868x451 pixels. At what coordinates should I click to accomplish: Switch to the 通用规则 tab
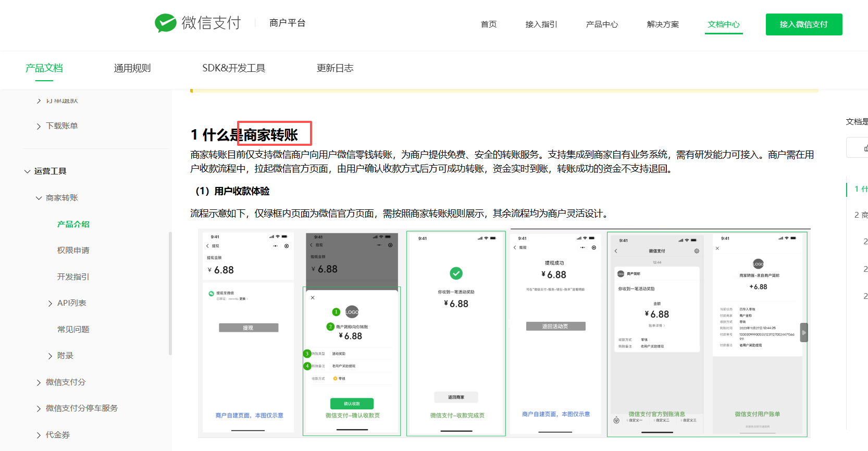132,68
